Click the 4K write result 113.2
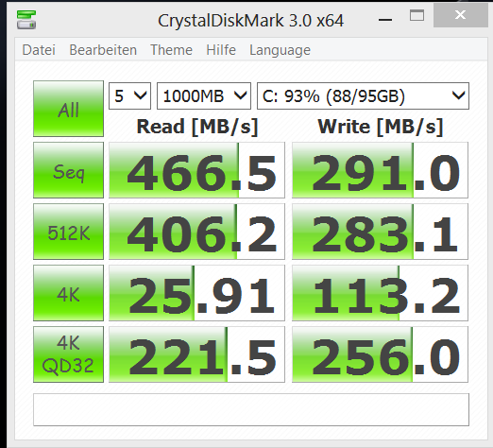Viewport: 493px width, 448px height. 380,293
